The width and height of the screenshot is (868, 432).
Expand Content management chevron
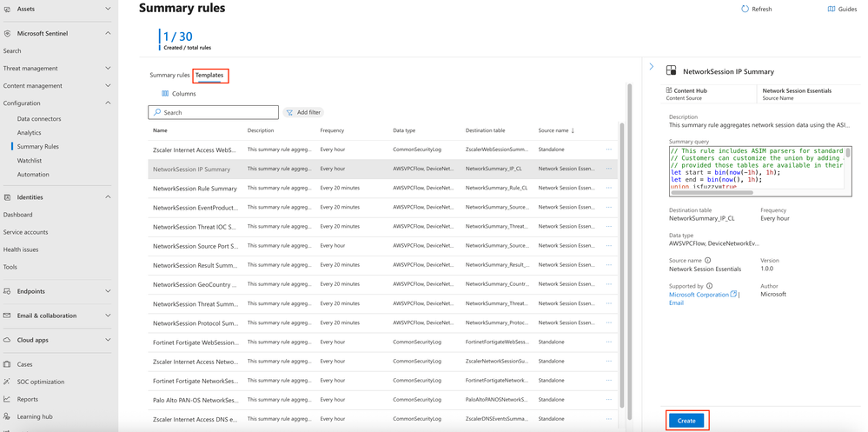coord(108,86)
